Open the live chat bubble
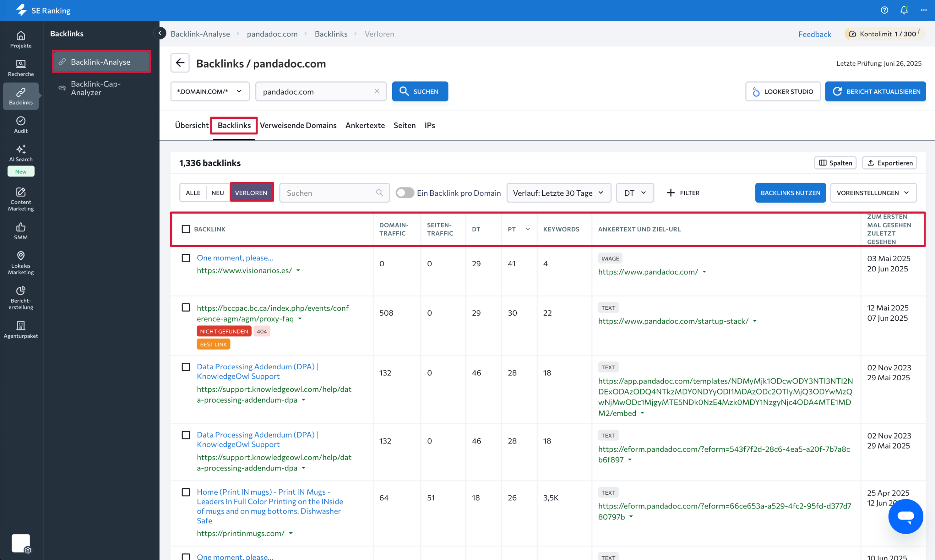This screenshot has height=560, width=935. tap(905, 516)
